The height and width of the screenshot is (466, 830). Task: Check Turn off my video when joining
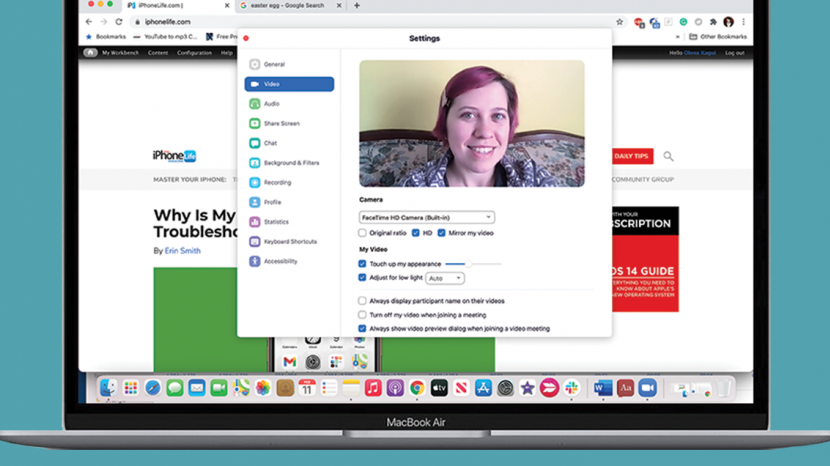(x=362, y=315)
